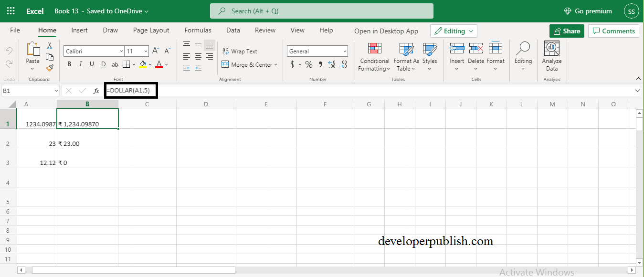644x277 pixels.
Task: Apply bold formatting
Action: (69, 64)
